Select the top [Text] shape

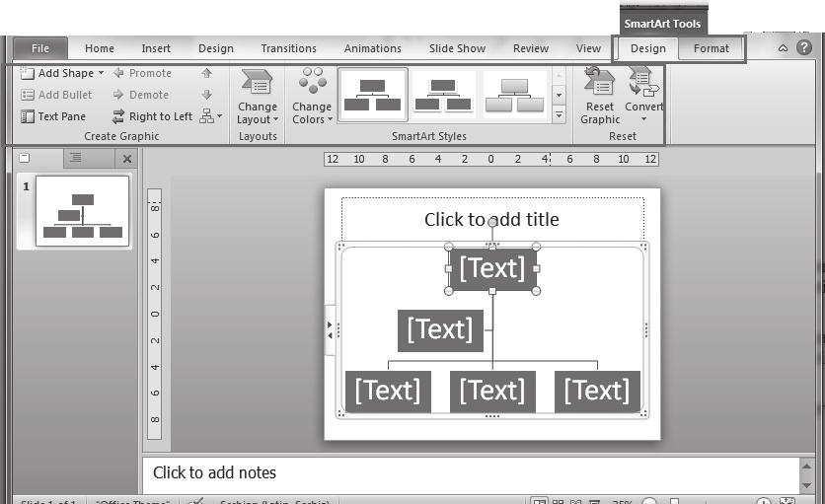492,268
